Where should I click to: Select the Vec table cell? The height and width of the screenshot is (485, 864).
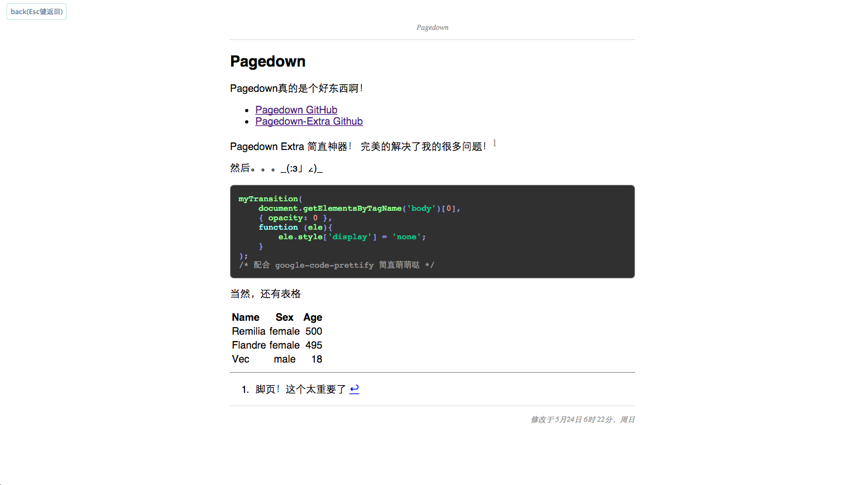[x=240, y=359]
